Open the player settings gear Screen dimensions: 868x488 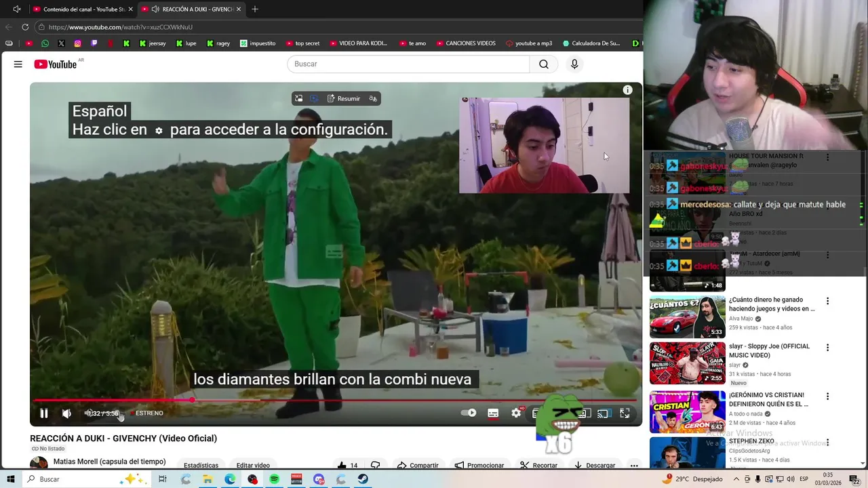coord(516,413)
